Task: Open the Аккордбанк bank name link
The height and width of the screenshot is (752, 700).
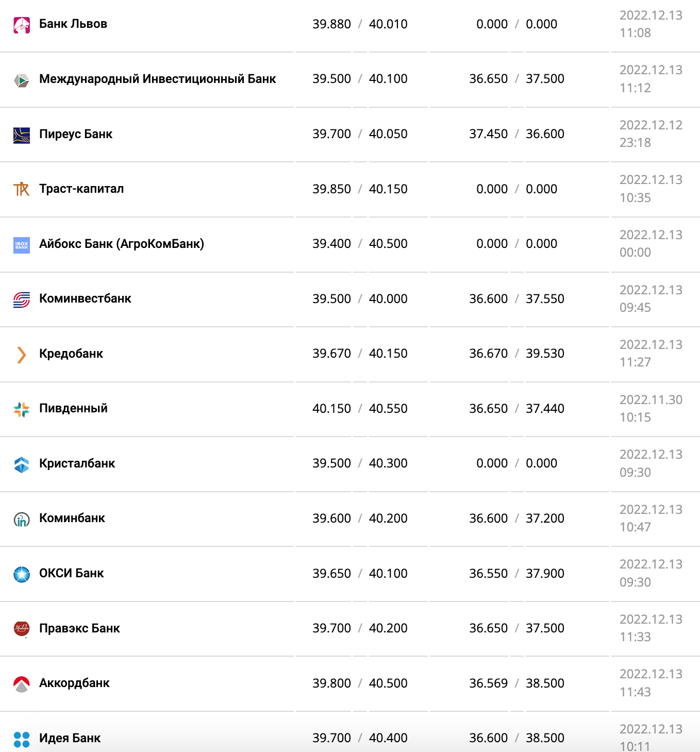Action: point(74,683)
